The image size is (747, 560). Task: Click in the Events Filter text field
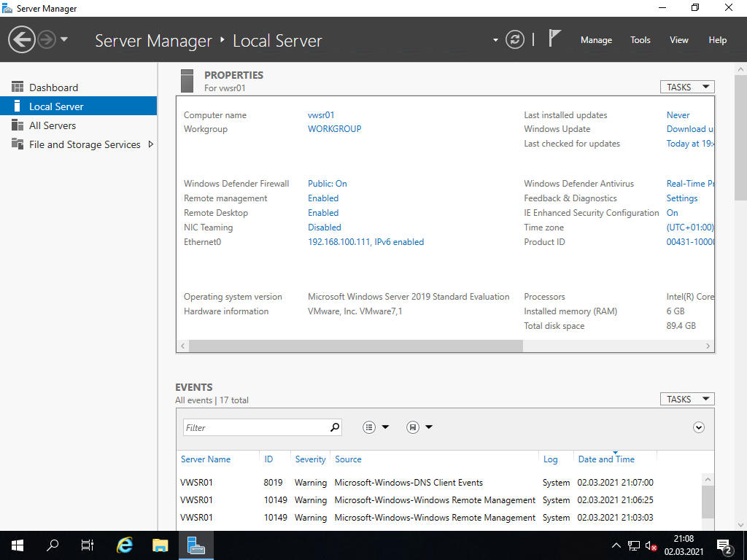coord(255,427)
